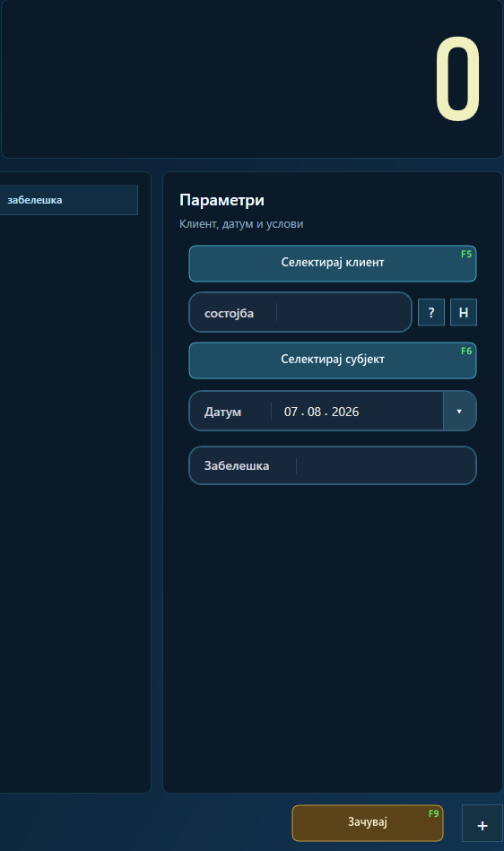This screenshot has width=504, height=851.
Task: Click the H button beside состојба
Action: [464, 312]
